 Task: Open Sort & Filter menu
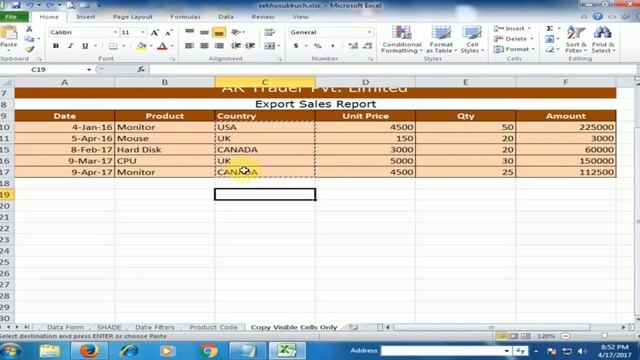(576, 40)
